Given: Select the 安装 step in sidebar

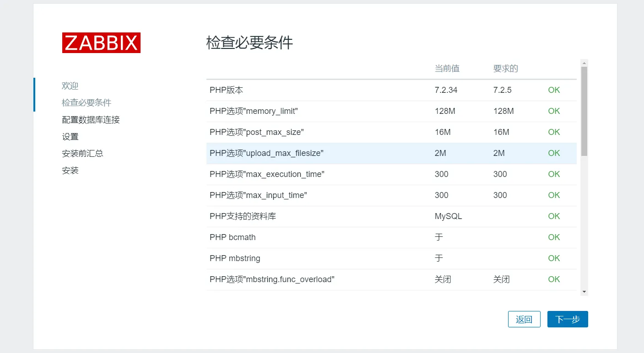Looking at the screenshot, I should pyautogui.click(x=70, y=171).
